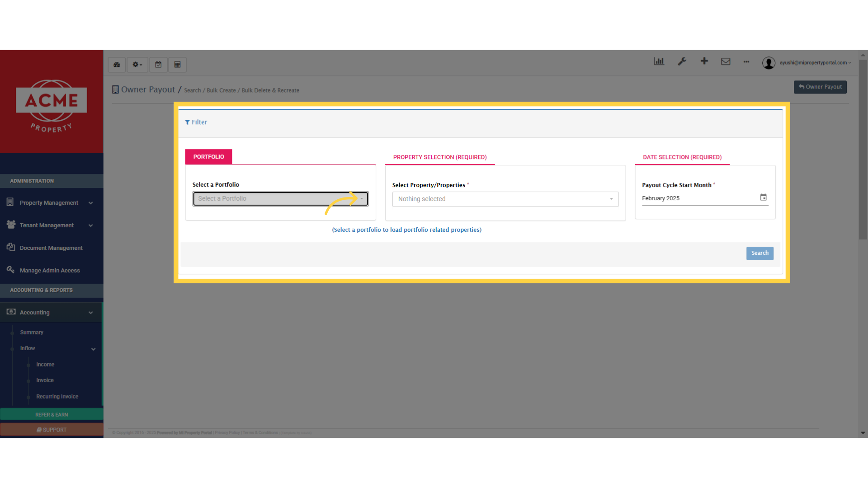Open the bar chart reports icon
This screenshot has width=868, height=488.
point(659,61)
